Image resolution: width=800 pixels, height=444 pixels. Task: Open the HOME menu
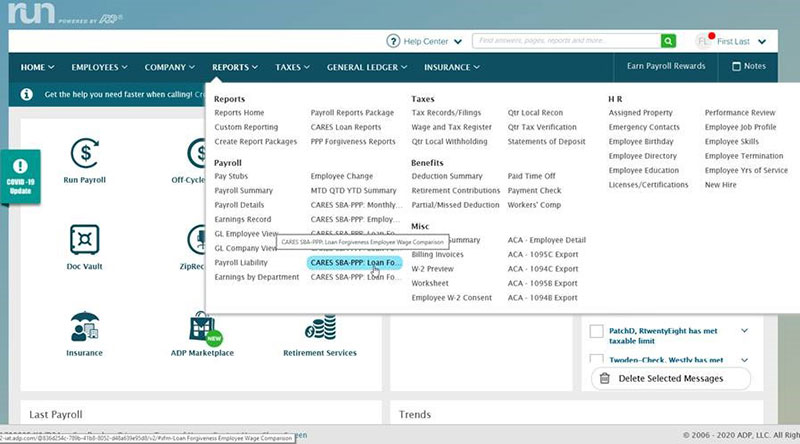click(37, 67)
